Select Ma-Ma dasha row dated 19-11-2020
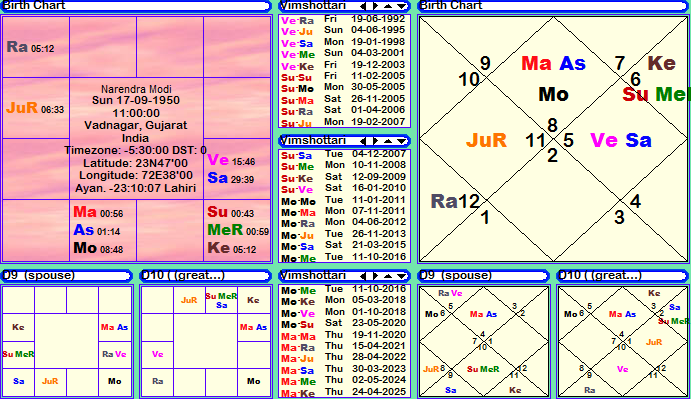This screenshot has height=399, width=691. tap(343, 336)
